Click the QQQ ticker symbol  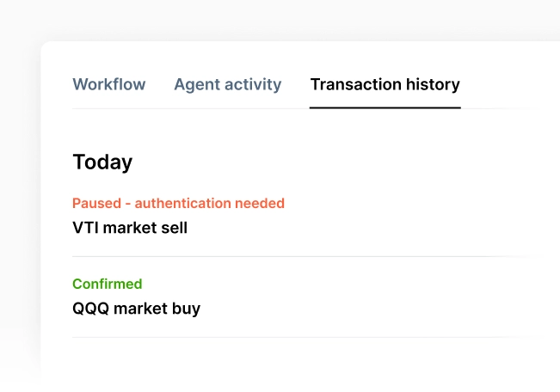89,308
